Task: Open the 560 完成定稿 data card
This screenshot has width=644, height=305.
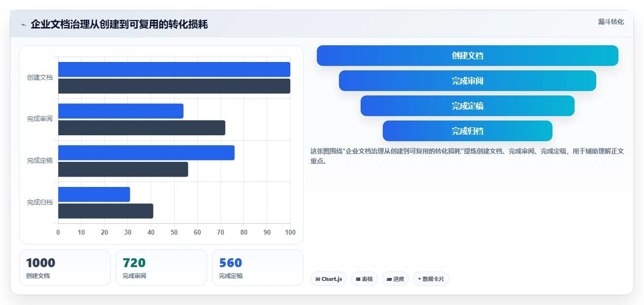Action: [258, 268]
